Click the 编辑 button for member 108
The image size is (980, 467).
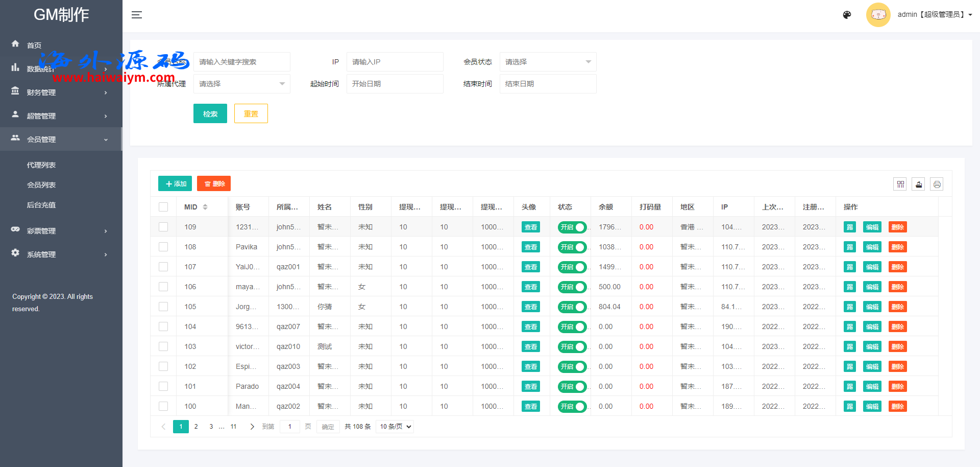[872, 247]
